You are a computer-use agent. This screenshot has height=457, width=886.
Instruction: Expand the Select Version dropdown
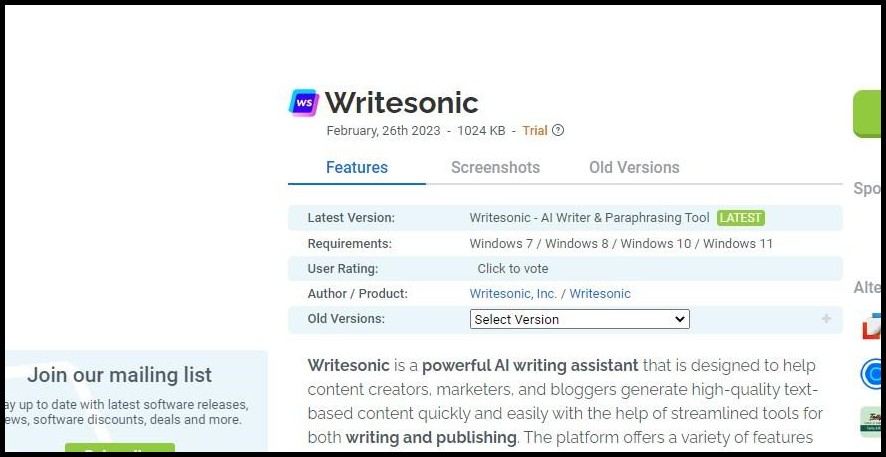point(580,319)
